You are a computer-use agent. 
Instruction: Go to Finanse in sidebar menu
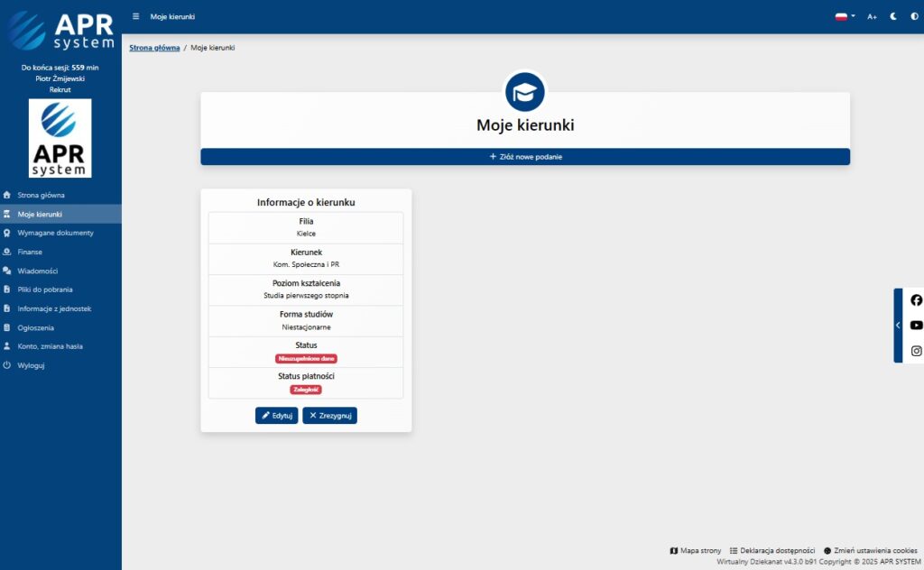coord(30,252)
